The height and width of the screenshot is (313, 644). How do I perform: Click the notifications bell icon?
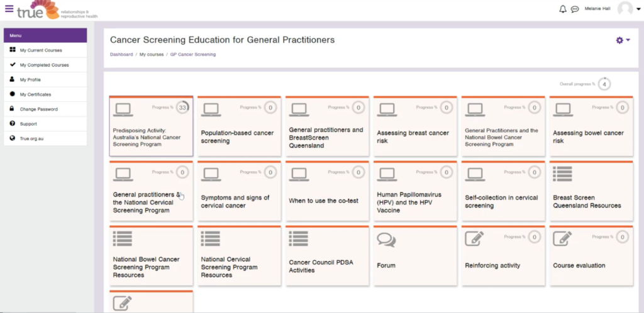coord(562,9)
